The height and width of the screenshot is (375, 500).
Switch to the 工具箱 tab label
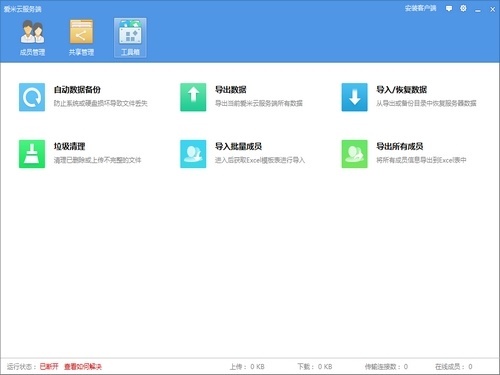pyautogui.click(x=130, y=52)
